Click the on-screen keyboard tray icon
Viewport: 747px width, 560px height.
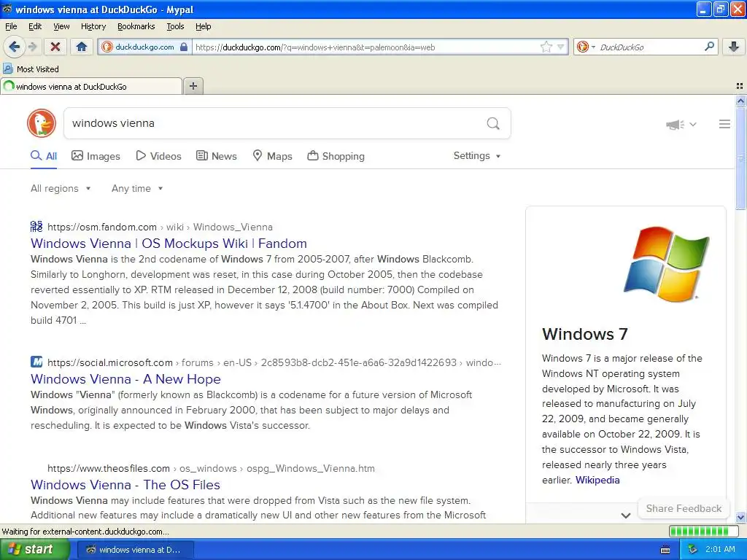pos(665,550)
